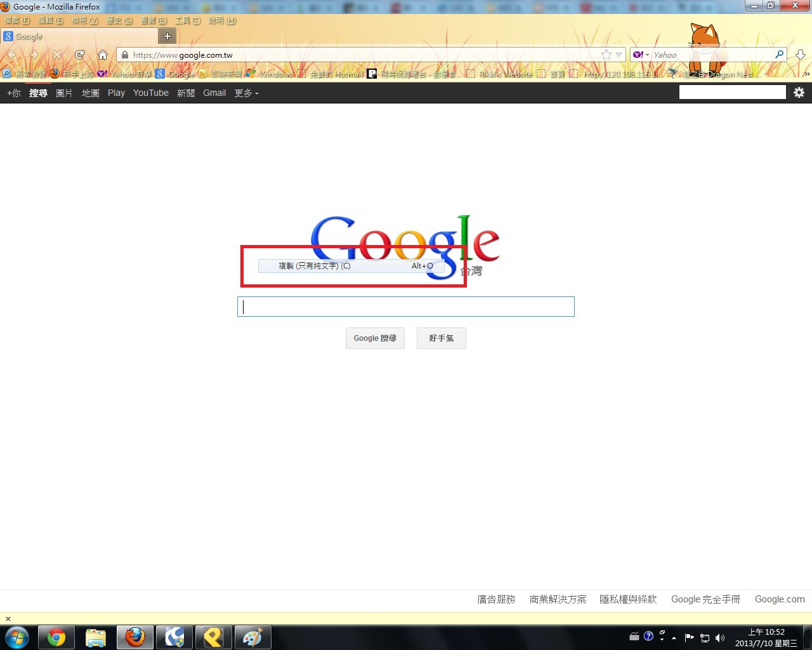Open Yahoo search engine dropdown
This screenshot has height=650, width=812.
tap(641, 55)
